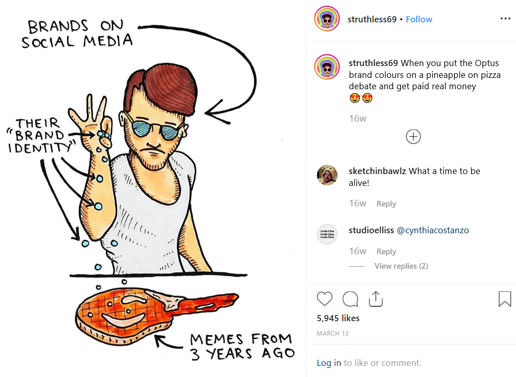The width and height of the screenshot is (516, 377).
Task: Open struthless69 username in header
Action: [372, 19]
